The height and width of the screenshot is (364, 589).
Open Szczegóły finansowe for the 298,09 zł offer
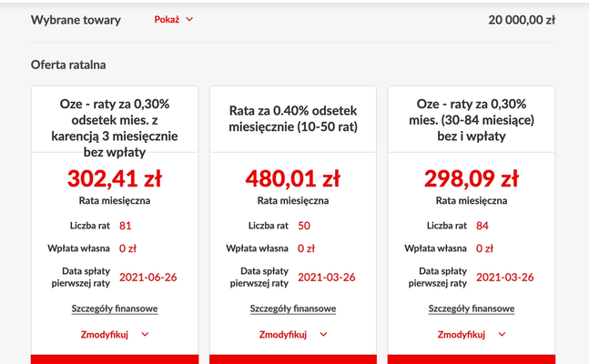click(472, 308)
